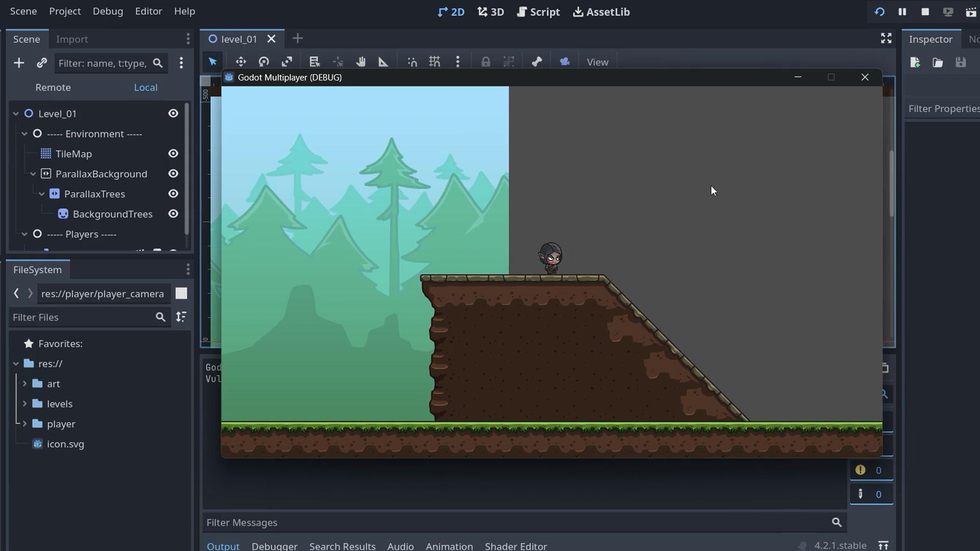Show or hide BackgroundTrees

click(x=173, y=214)
